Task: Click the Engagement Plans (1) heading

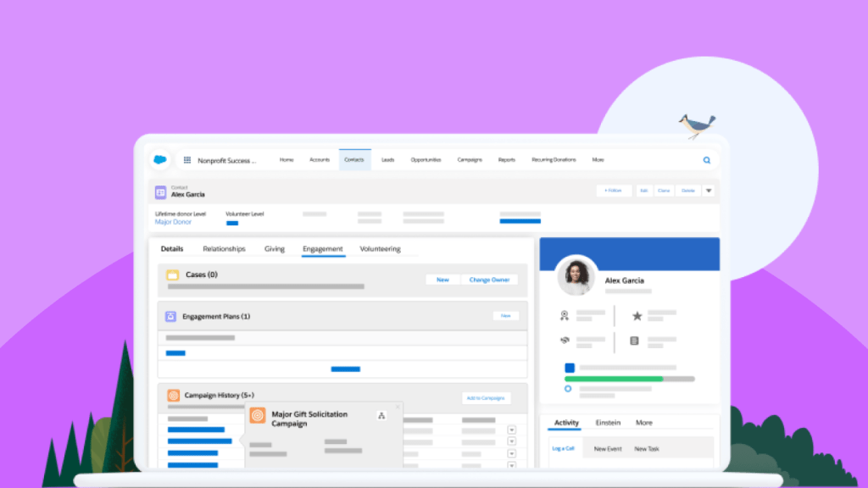Action: pyautogui.click(x=216, y=317)
